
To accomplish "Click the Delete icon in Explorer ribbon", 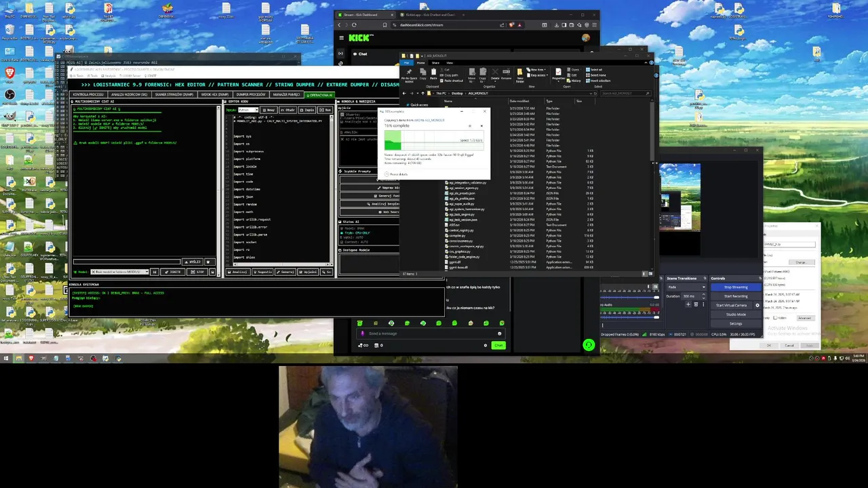I will pyautogui.click(x=495, y=75).
